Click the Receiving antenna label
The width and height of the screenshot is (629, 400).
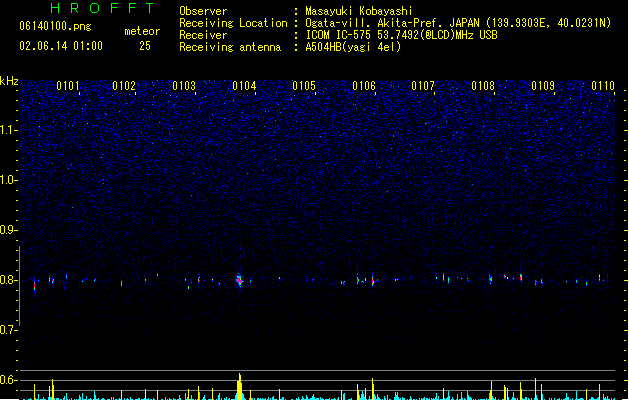(x=230, y=47)
